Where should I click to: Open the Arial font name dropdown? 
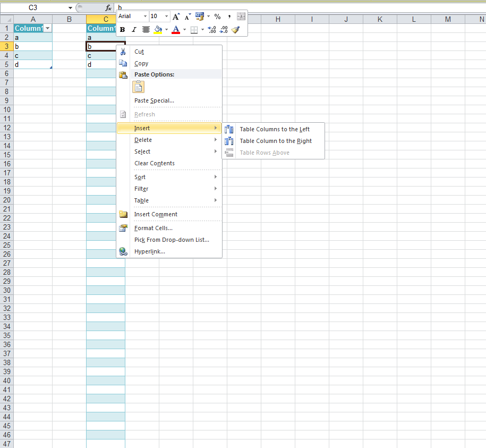(x=145, y=16)
